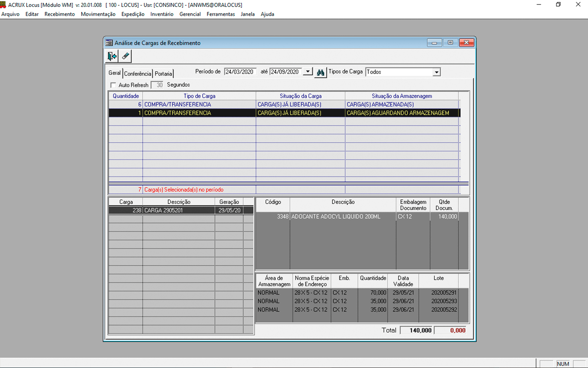Screen dimensions: 588x368
Task: Expand the Tipos de Carga dropdown
Action: [437, 72]
